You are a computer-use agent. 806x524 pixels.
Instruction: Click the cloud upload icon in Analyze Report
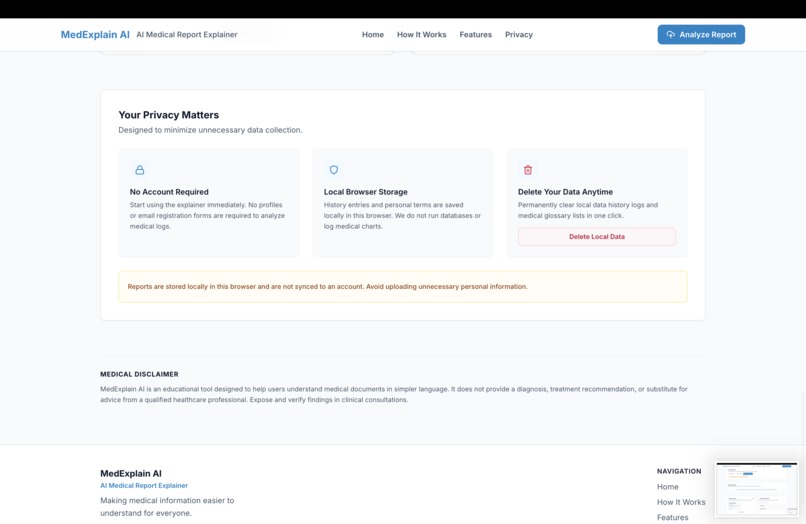[x=671, y=34]
